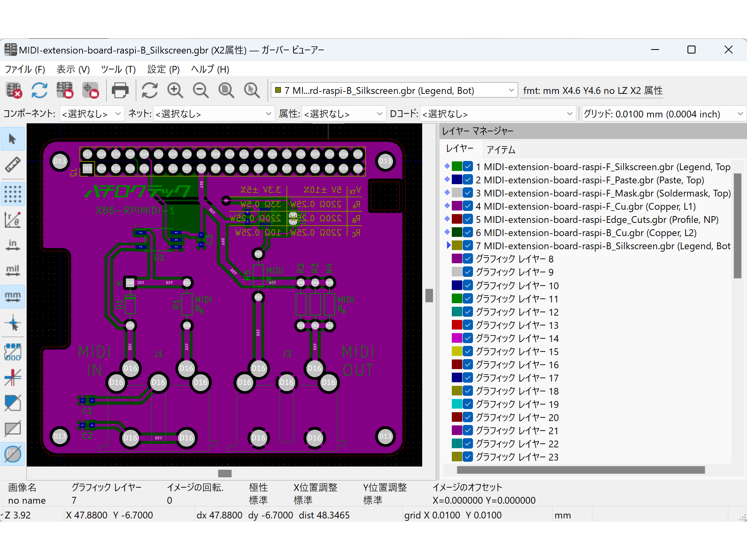
Task: Hide the F_Silkscreen.gbr layer checkbox
Action: pyautogui.click(x=468, y=167)
